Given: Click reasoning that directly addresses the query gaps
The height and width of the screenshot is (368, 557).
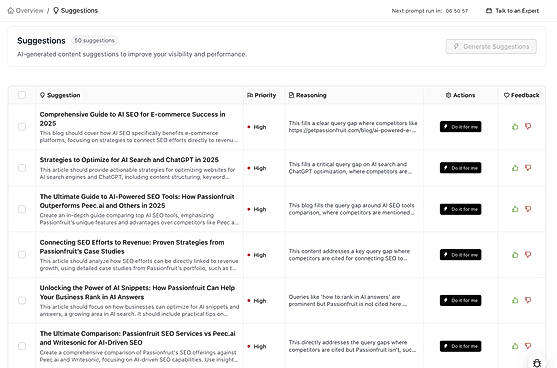Looking at the screenshot, I should pyautogui.click(x=352, y=346).
